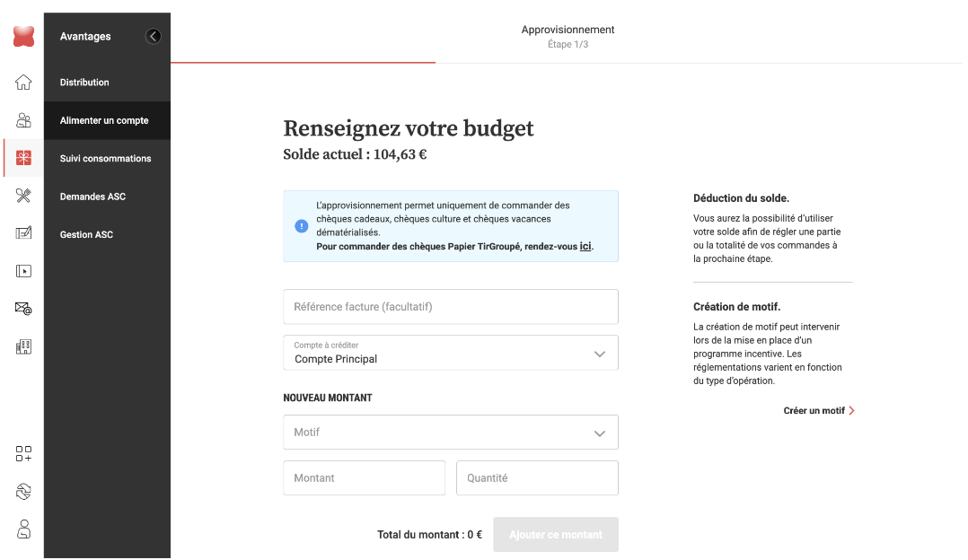Open the fork and knife restaurant icon

coord(23,196)
